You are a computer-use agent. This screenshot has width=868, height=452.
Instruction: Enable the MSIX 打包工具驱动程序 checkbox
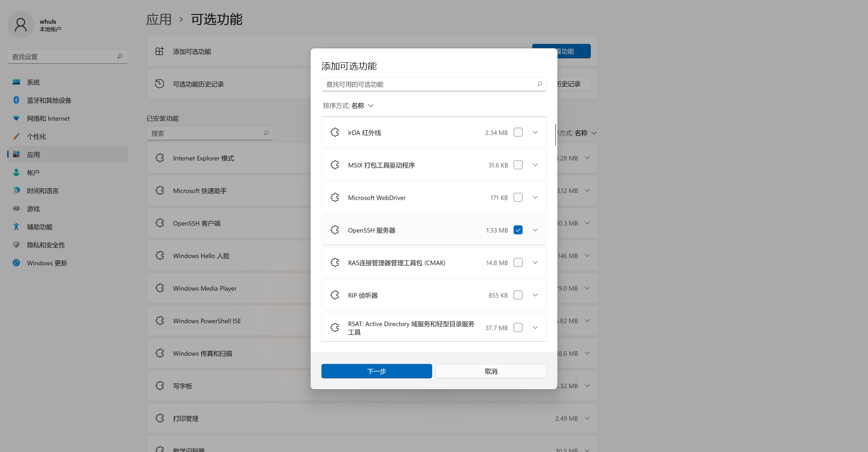(518, 165)
